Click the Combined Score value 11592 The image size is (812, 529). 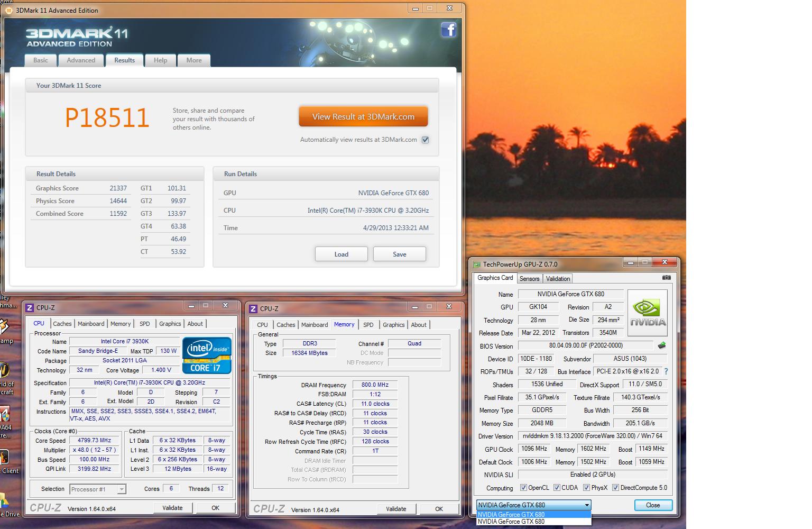(x=118, y=214)
